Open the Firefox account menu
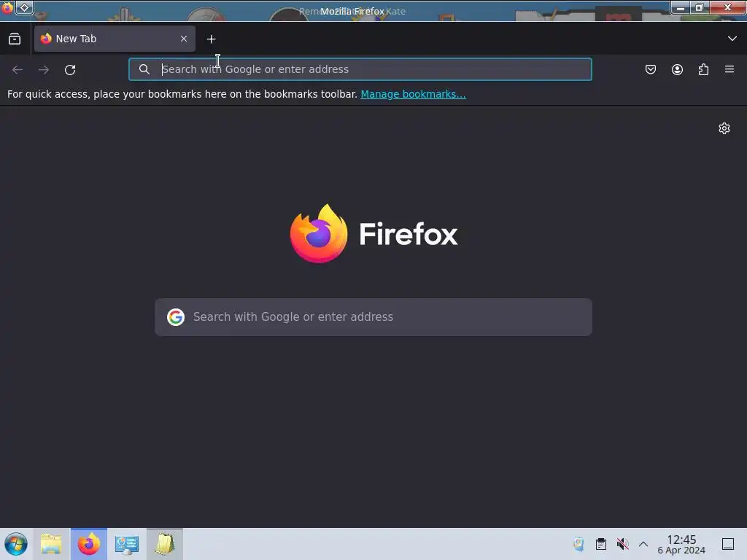This screenshot has width=747, height=560. point(677,69)
